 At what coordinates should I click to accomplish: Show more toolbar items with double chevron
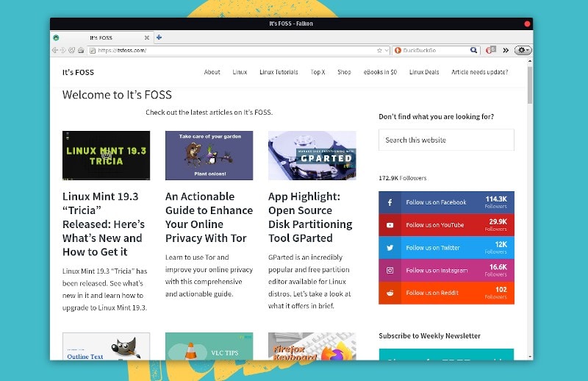pyautogui.click(x=506, y=50)
